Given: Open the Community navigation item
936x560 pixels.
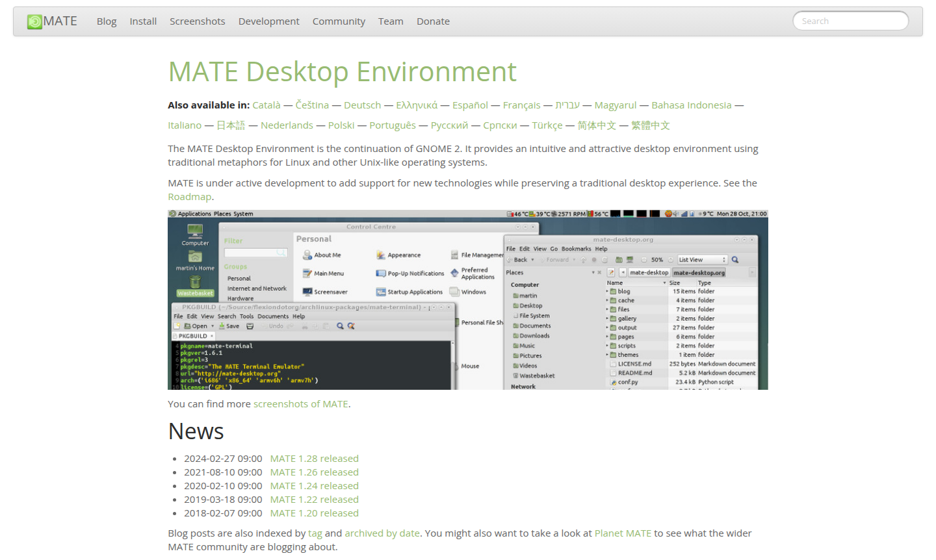Looking at the screenshot, I should click(x=339, y=21).
